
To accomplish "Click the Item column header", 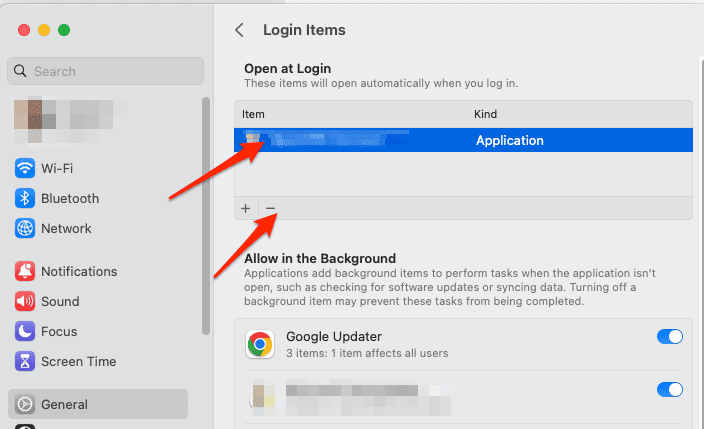I will [x=254, y=114].
